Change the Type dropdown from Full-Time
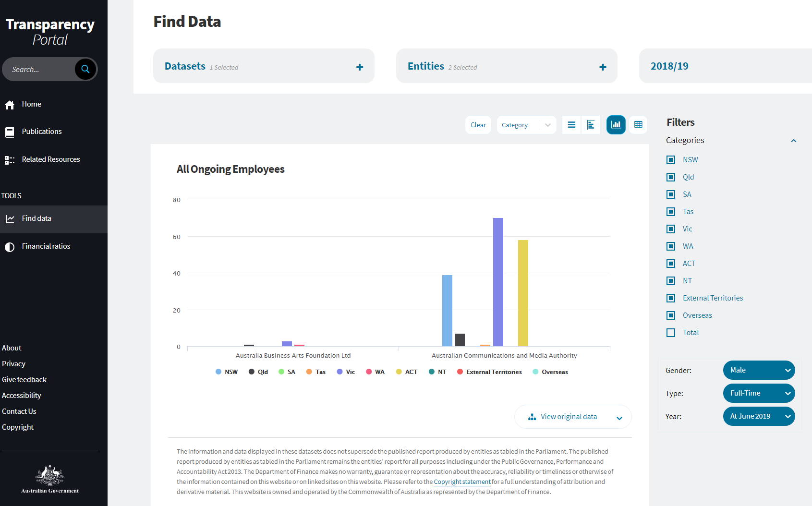 coord(759,393)
